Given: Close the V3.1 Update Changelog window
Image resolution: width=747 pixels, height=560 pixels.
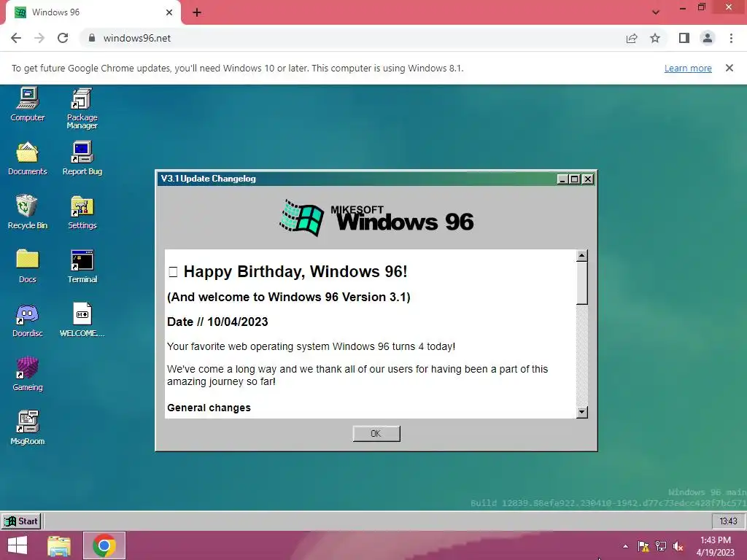Looking at the screenshot, I should (x=588, y=179).
